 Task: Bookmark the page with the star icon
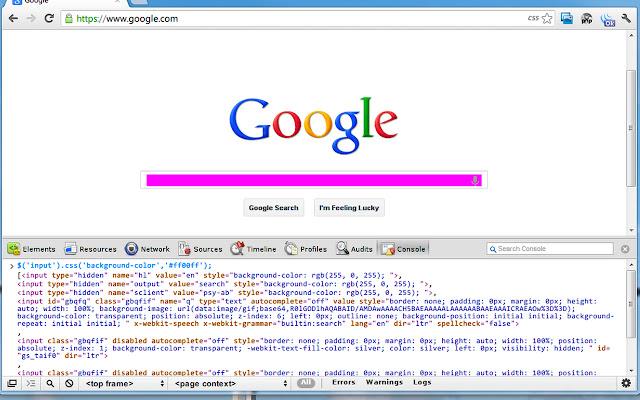click(x=547, y=18)
